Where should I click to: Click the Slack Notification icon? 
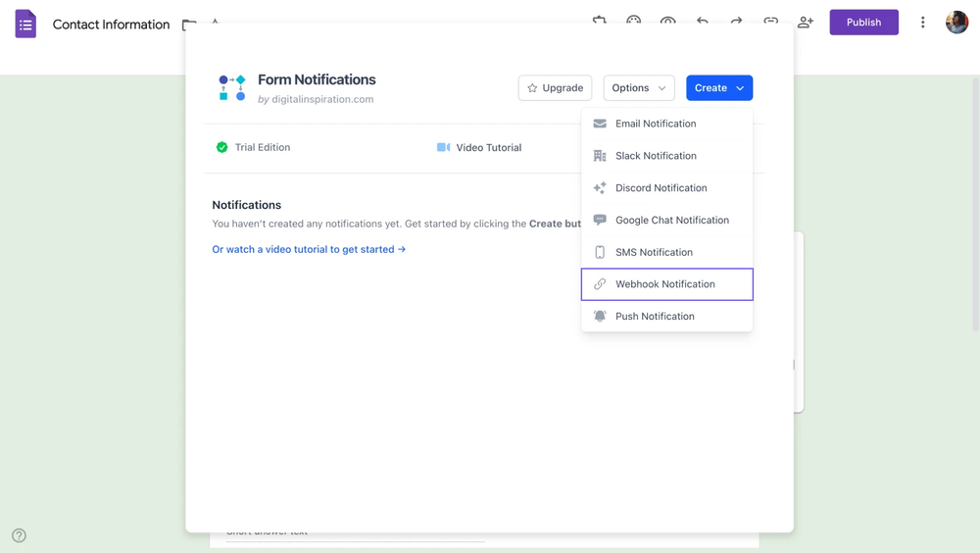coord(600,156)
